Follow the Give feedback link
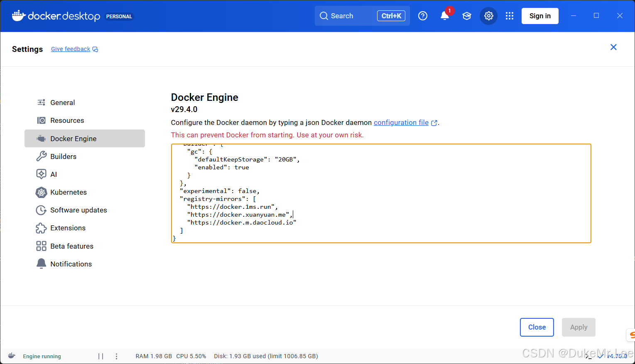The width and height of the screenshot is (635, 364). pos(71,49)
